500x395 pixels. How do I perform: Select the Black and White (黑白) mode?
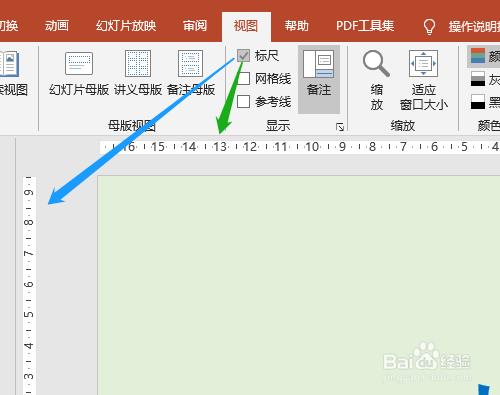coord(485,102)
